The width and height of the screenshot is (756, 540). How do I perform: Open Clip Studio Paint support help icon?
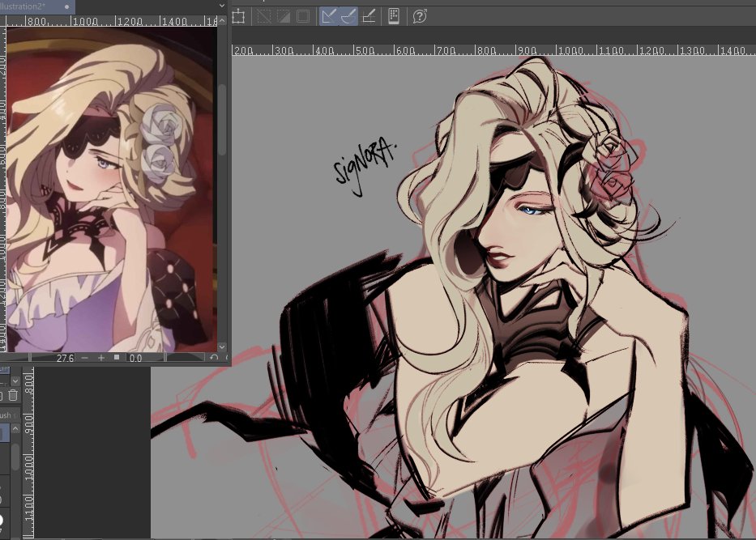pos(420,16)
